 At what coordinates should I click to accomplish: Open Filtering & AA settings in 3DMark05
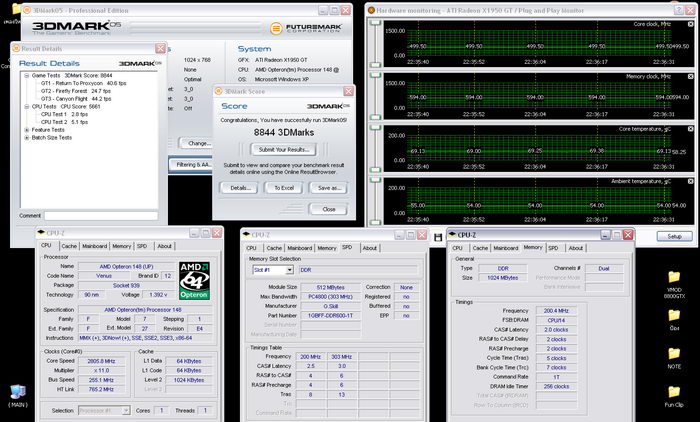[191, 165]
